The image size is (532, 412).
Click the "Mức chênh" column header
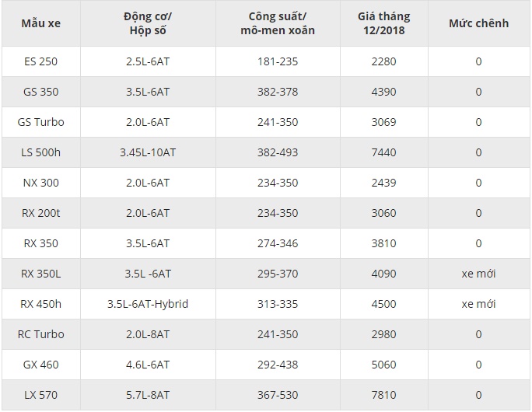[x=478, y=23]
